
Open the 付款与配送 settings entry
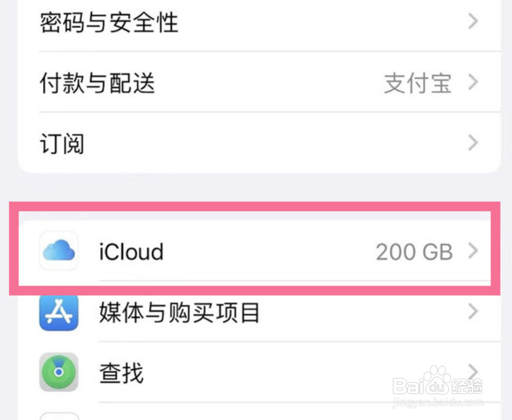coord(97,83)
